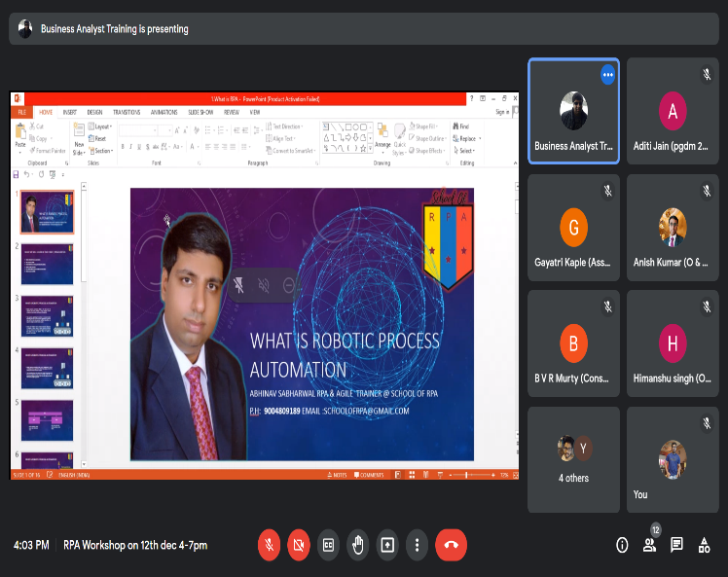Open the TRANSITIONS ribbon tab
Image resolution: width=728 pixels, height=577 pixels.
pos(127,112)
